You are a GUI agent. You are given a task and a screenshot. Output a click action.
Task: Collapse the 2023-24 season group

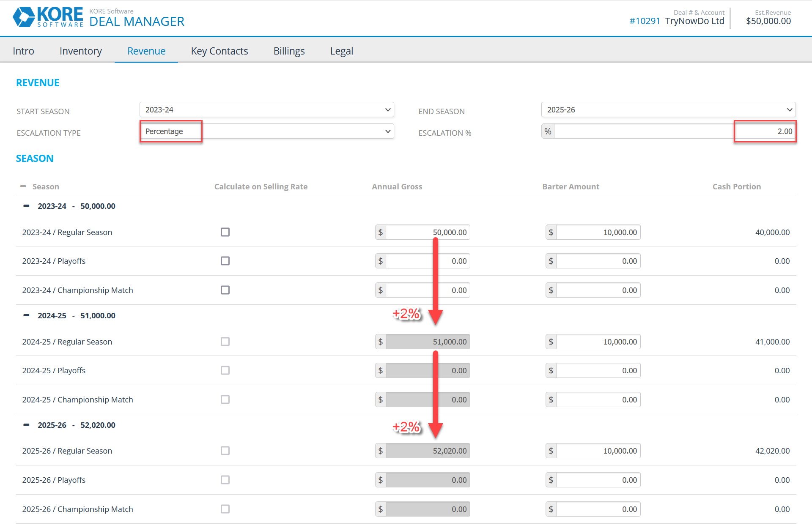coord(26,206)
